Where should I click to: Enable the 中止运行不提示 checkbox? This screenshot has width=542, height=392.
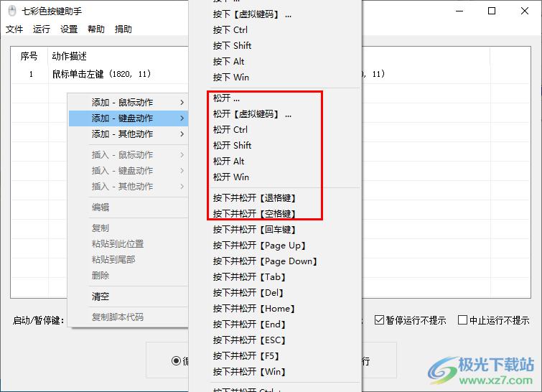click(463, 320)
